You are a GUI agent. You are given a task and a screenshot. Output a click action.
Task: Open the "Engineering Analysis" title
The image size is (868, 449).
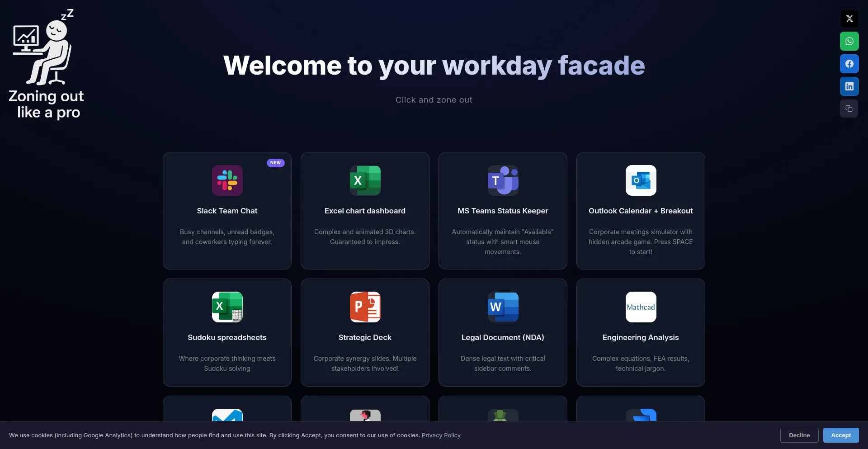[641, 337]
